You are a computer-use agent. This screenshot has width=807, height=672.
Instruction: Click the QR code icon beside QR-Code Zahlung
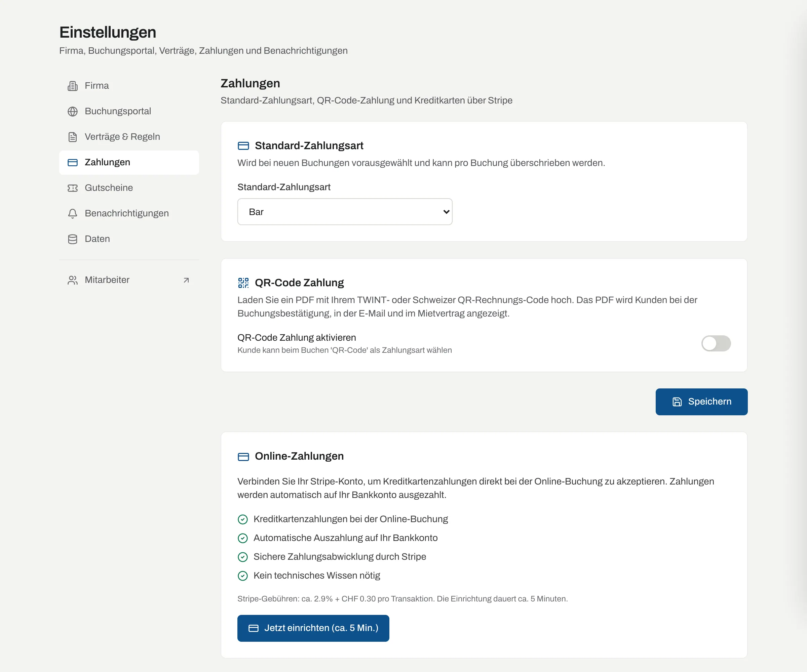pyautogui.click(x=243, y=283)
